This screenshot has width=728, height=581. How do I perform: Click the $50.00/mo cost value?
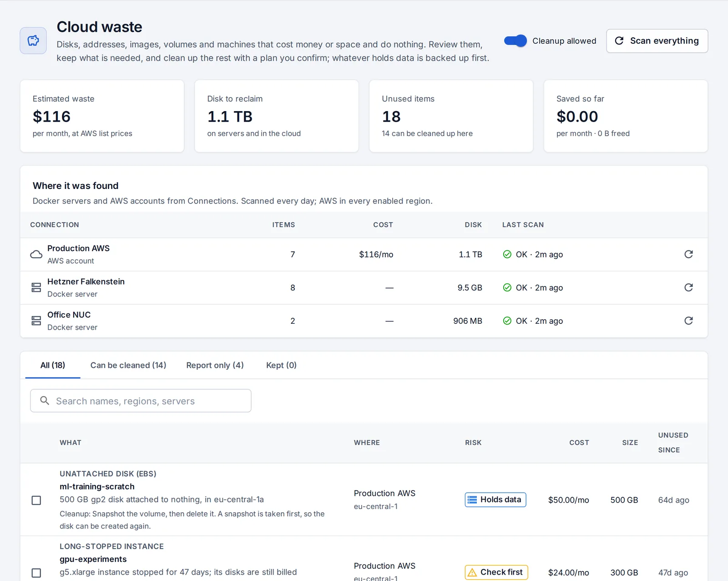pos(569,500)
